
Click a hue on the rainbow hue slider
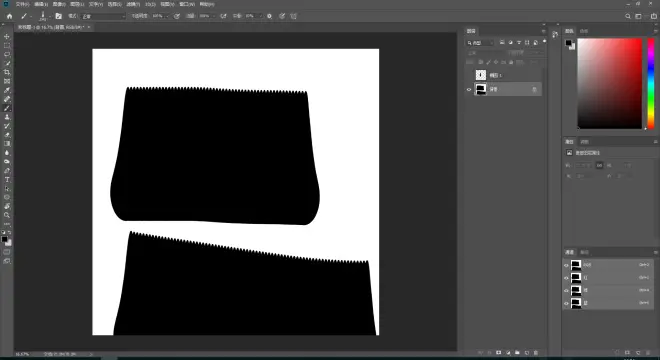click(x=651, y=83)
